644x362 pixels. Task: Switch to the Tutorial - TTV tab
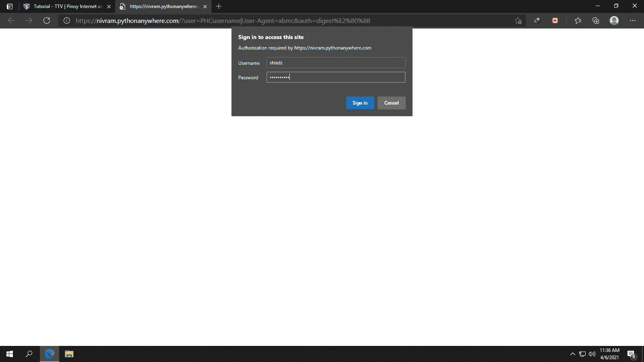[x=67, y=6]
